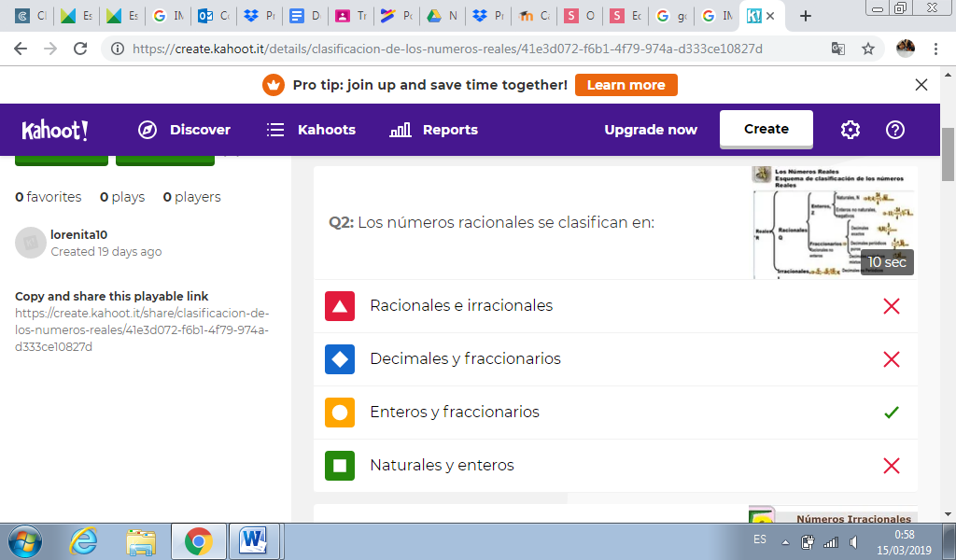Open the lorenita10 profile name

[78, 234]
